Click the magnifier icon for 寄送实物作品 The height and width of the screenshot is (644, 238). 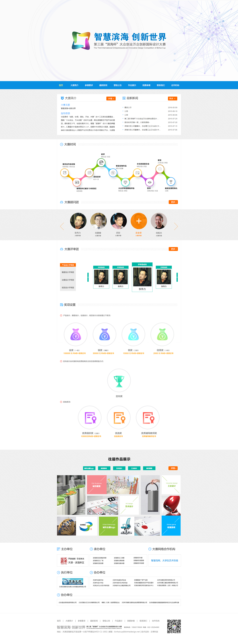pos(113,173)
